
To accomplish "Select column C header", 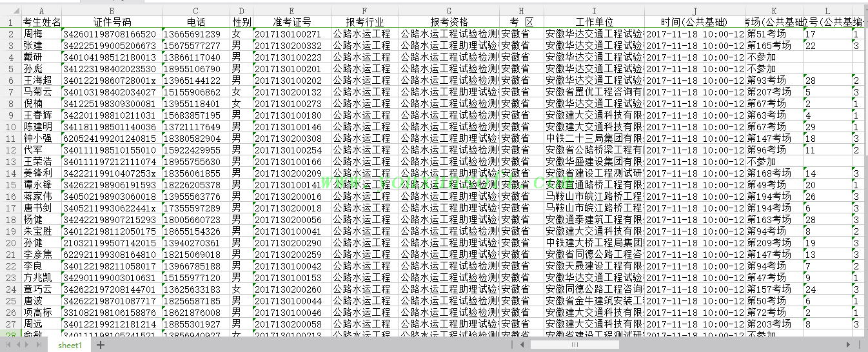I will pyautogui.click(x=195, y=11).
